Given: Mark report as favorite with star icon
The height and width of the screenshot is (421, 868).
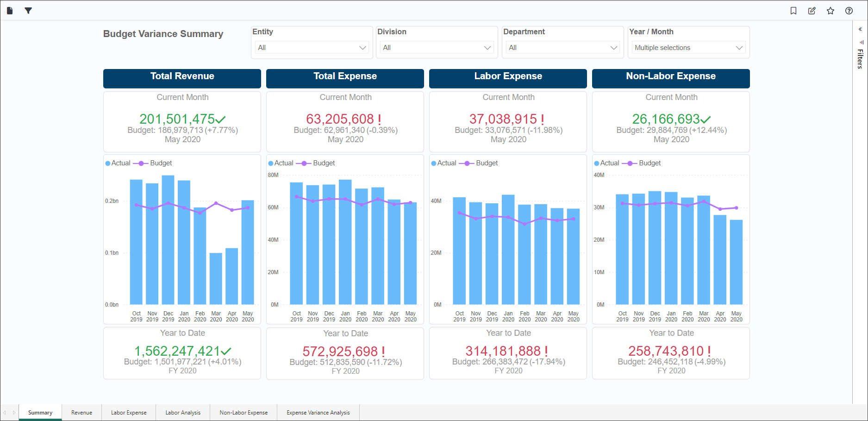Looking at the screenshot, I should coord(831,11).
